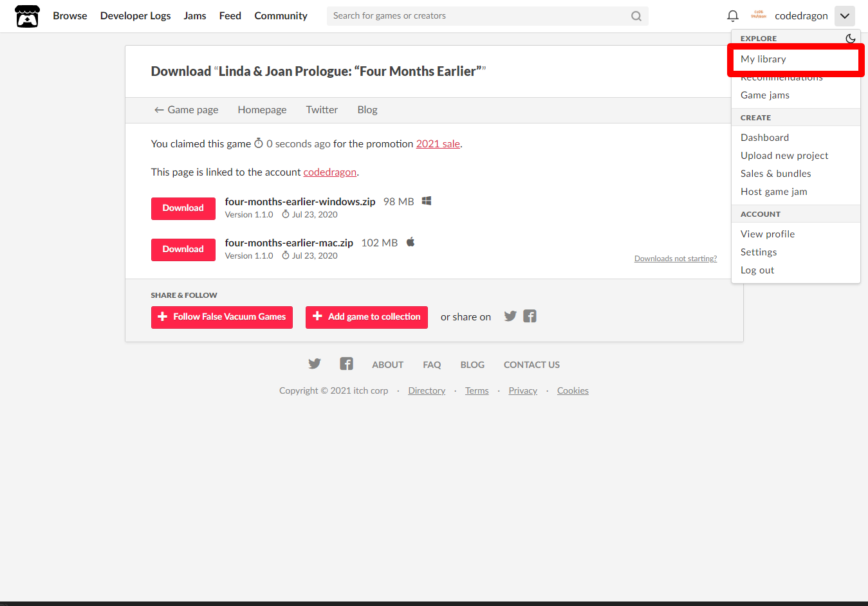The image size is (868, 606).
Task: Toggle dark mode moon icon
Action: point(850,39)
